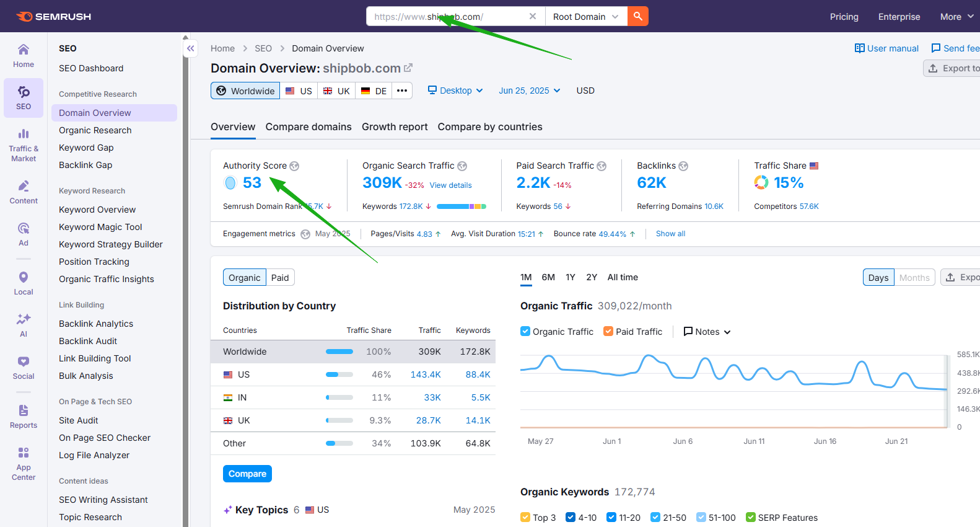
Task: Click the Worldwide traffic share bar
Action: coord(339,352)
